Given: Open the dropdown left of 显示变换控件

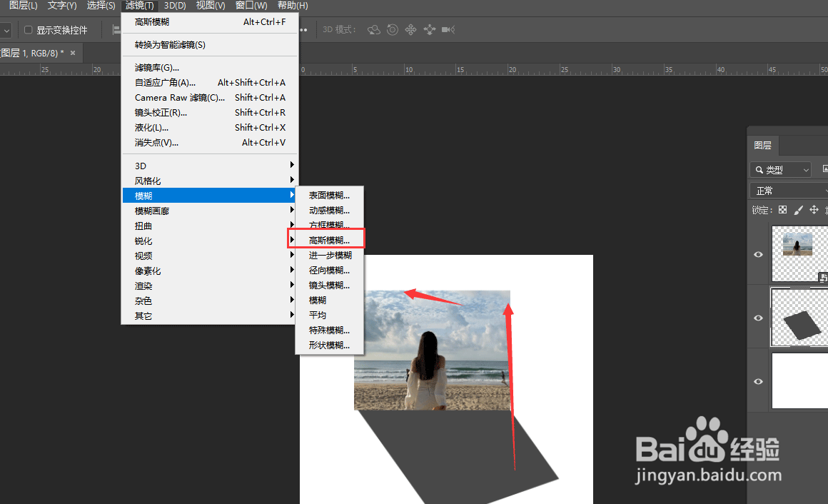Looking at the screenshot, I should 6,30.
